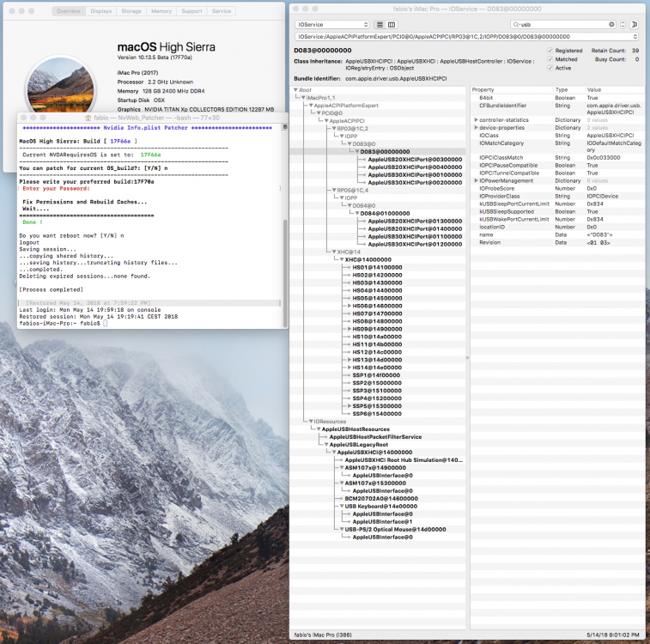Switch IORegistryExplorer to list view
This screenshot has width=650, height=644.
pyautogui.click(x=380, y=24)
